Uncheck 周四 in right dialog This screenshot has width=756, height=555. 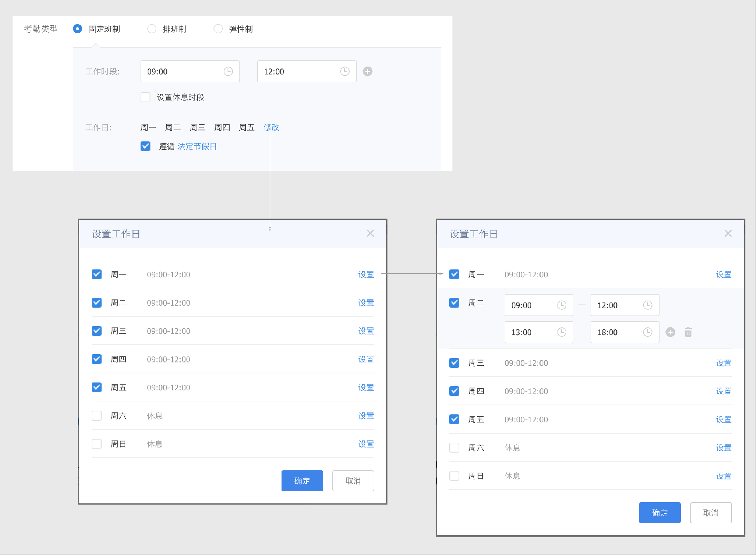454,391
